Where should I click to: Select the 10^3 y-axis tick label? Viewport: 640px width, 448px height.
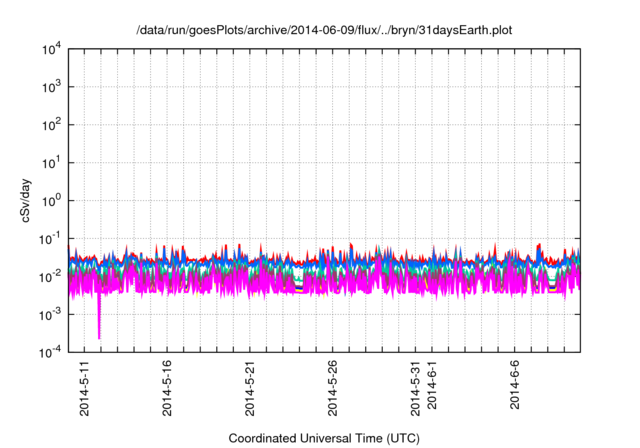52,87
